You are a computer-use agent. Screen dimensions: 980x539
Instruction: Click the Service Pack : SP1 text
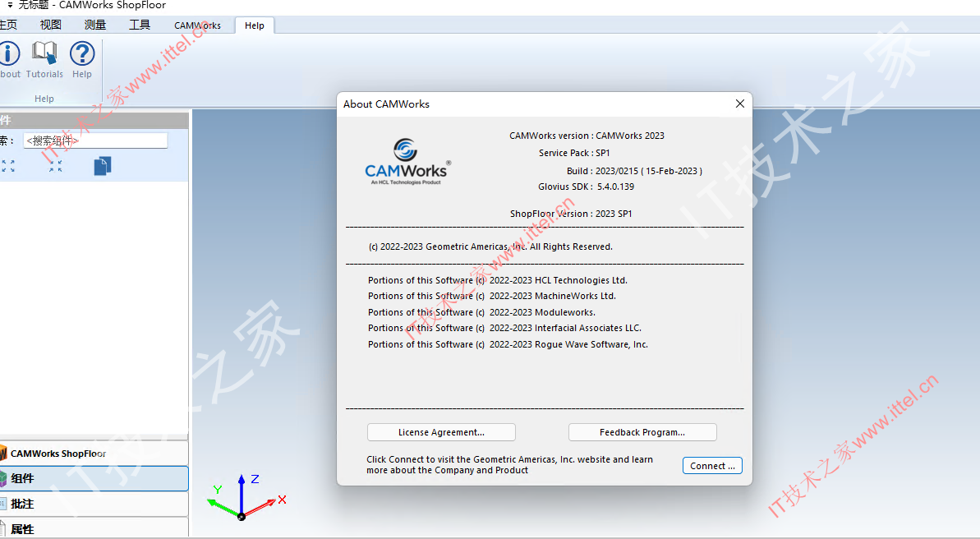pos(574,153)
